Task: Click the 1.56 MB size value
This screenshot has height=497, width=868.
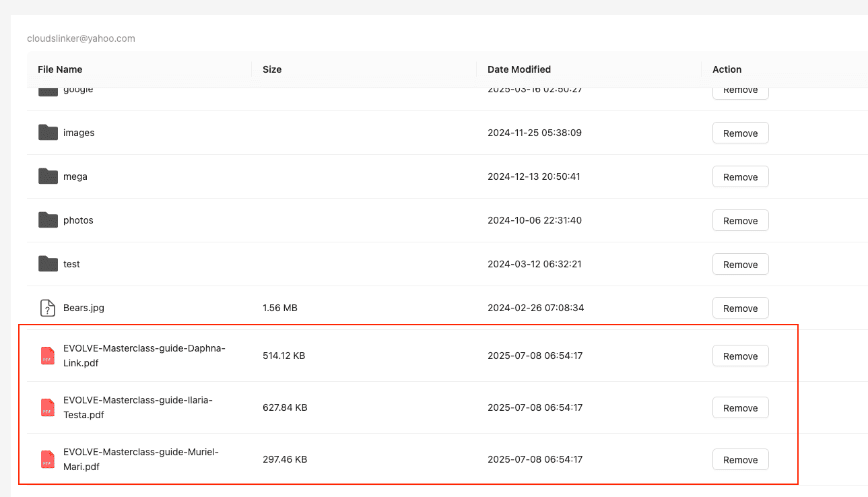Action: (x=280, y=308)
